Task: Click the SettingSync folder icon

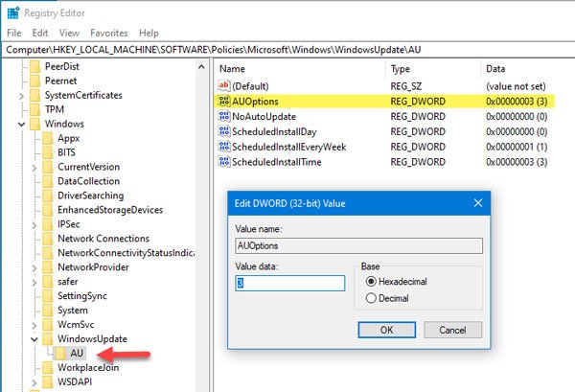Action: pyautogui.click(x=48, y=296)
